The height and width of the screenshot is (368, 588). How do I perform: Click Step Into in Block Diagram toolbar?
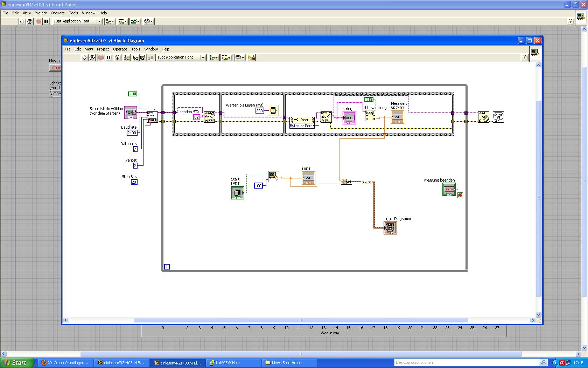[x=135, y=57]
